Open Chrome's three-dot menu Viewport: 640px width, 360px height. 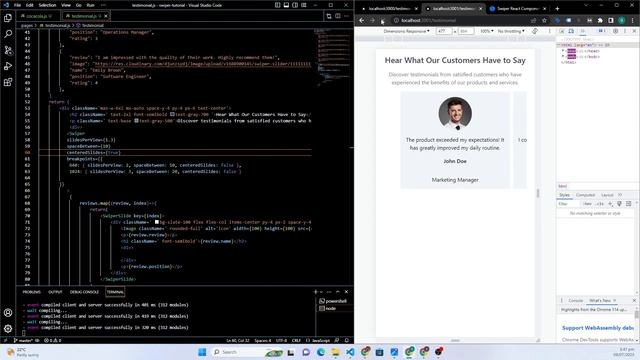click(633, 20)
